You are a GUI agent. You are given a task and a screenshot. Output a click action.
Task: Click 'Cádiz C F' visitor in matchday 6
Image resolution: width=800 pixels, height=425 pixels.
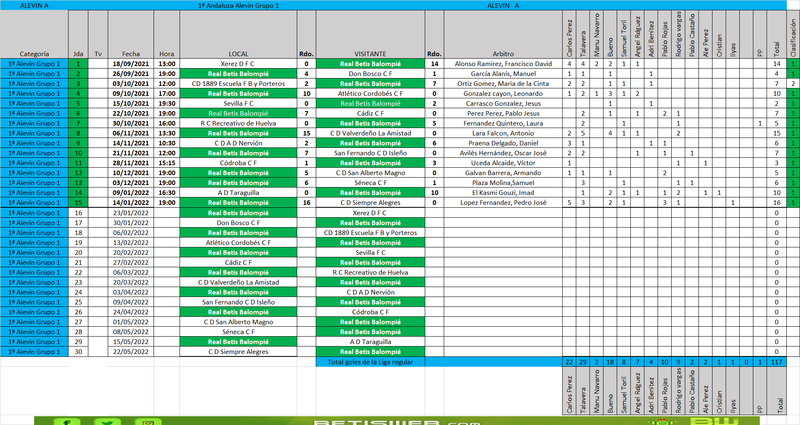370,113
